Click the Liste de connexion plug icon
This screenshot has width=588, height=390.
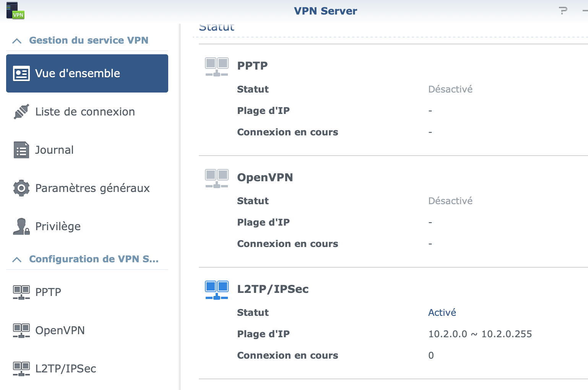[x=21, y=112]
